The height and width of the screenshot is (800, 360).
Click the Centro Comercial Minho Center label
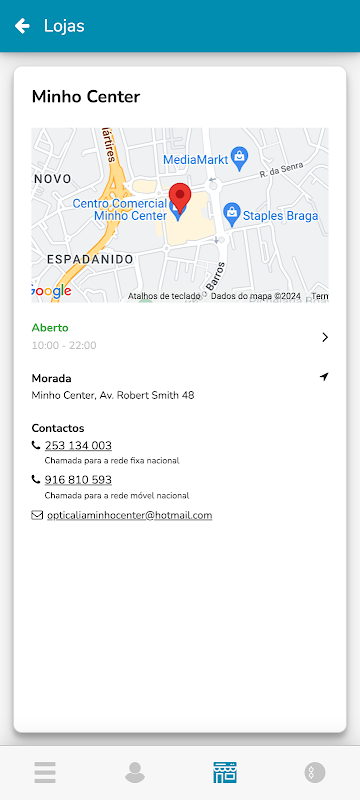coord(120,210)
